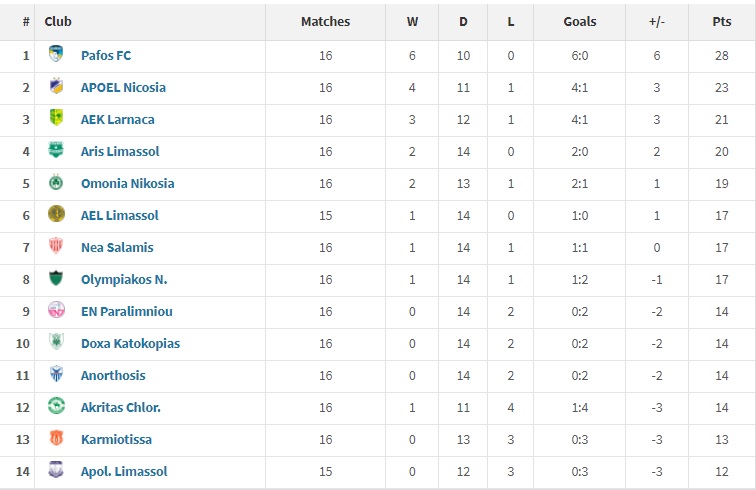This screenshot has height=490, width=756.
Task: Click the Omonia Nikosia clover crest
Action: click(56, 182)
